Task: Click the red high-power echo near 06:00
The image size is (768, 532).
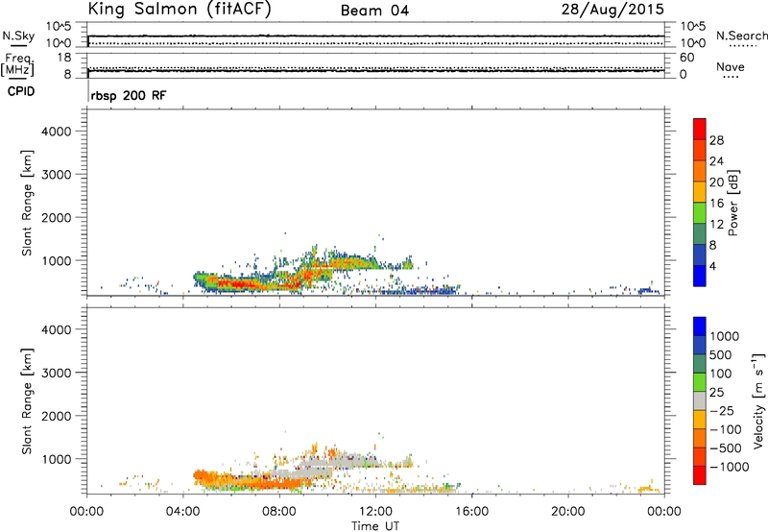Action: click(x=236, y=283)
